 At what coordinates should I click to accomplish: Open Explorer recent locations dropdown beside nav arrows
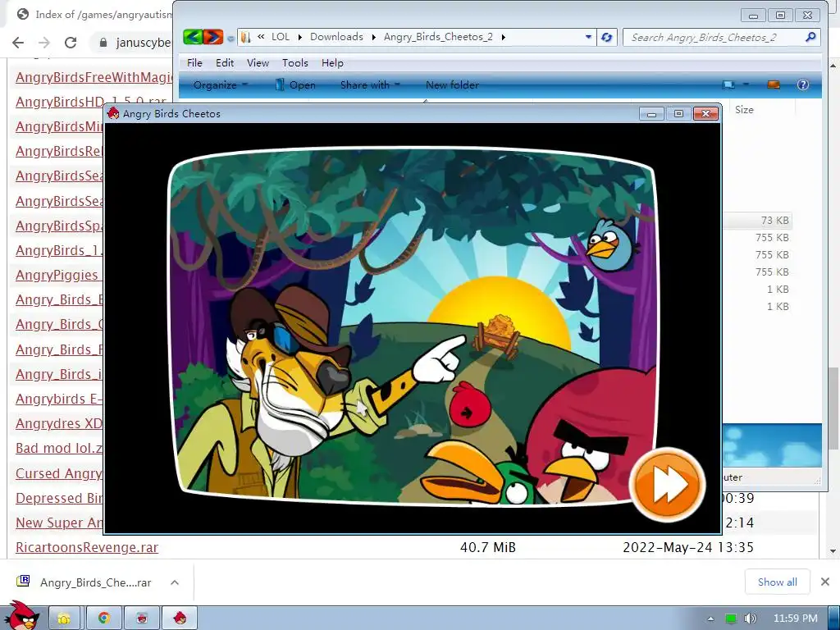(x=231, y=38)
